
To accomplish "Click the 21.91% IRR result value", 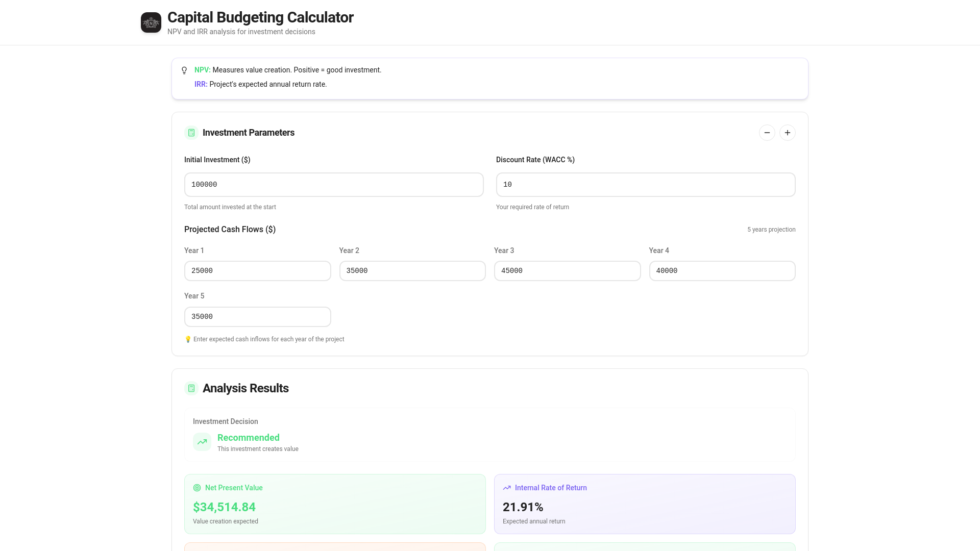I will pos(523,507).
